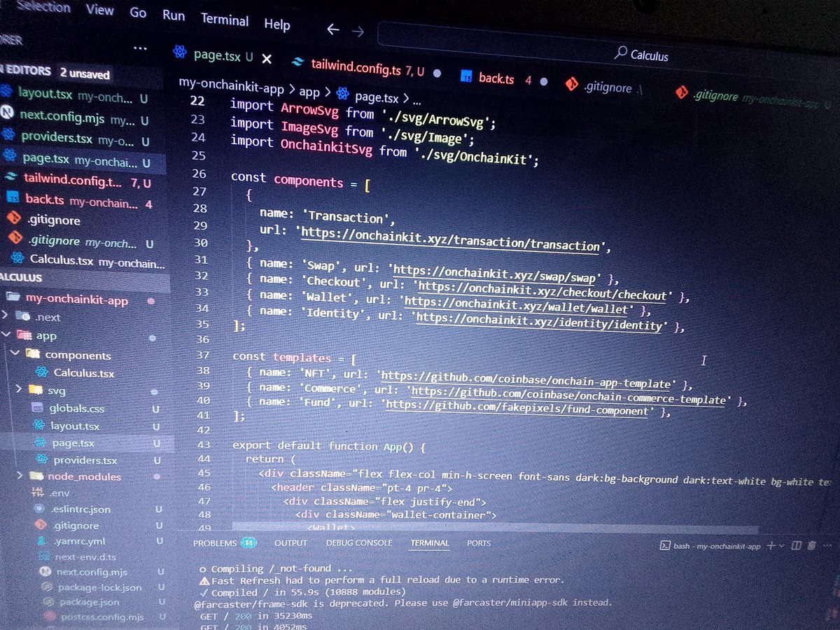Screen dimensions: 840x630
Task: Switch to the OUTPUT panel tab
Action: (x=290, y=542)
